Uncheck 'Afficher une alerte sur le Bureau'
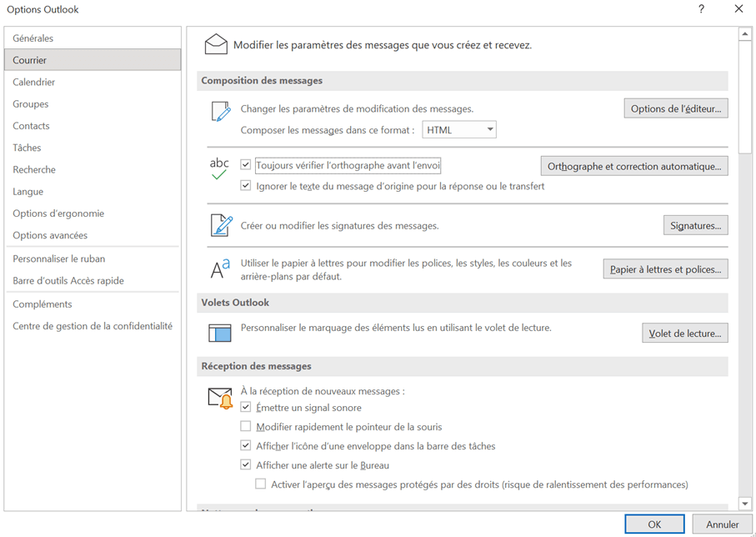Viewport: 756px width, 537px height. coord(246,464)
